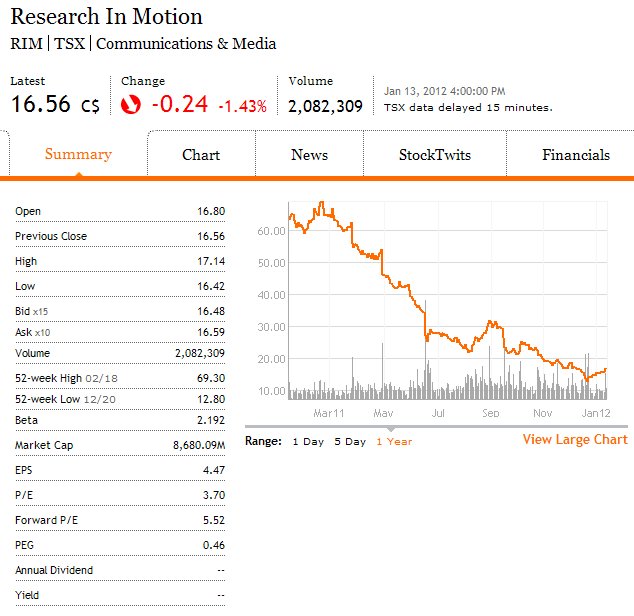Open the View Large Chart link
634x616 pixels.
coord(575,439)
